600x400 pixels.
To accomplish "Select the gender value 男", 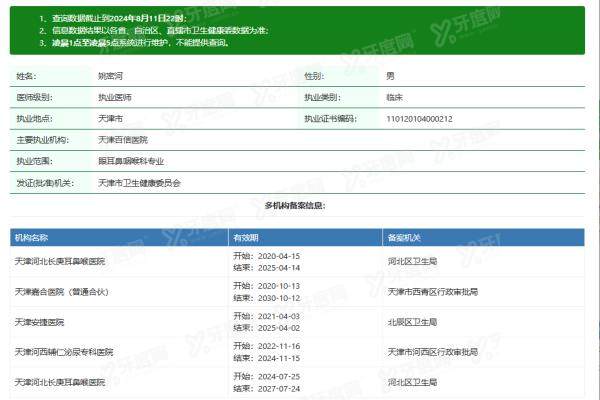I will click(x=390, y=76).
